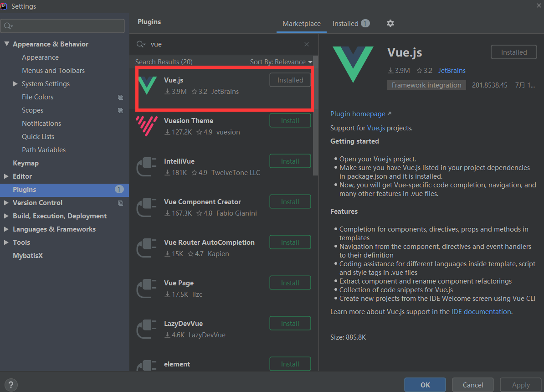The width and height of the screenshot is (544, 392).
Task: Click the sidebar search input field
Action: point(62,26)
